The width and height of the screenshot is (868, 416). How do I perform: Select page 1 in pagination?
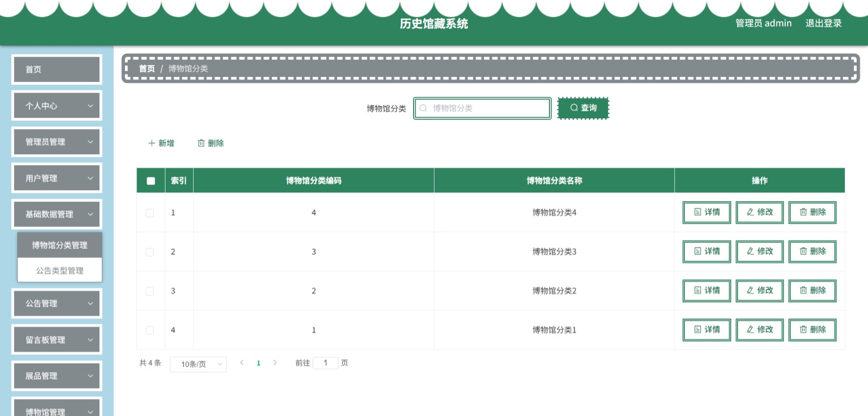coord(258,363)
